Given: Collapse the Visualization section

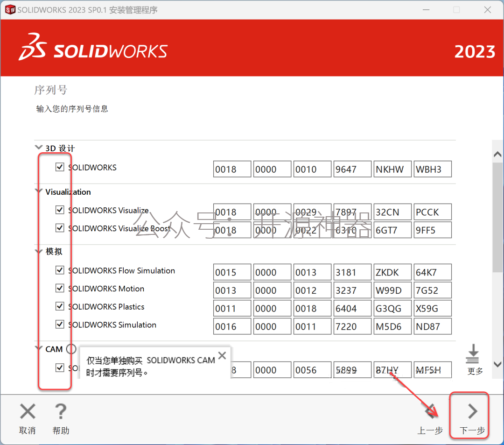Looking at the screenshot, I should (39, 191).
